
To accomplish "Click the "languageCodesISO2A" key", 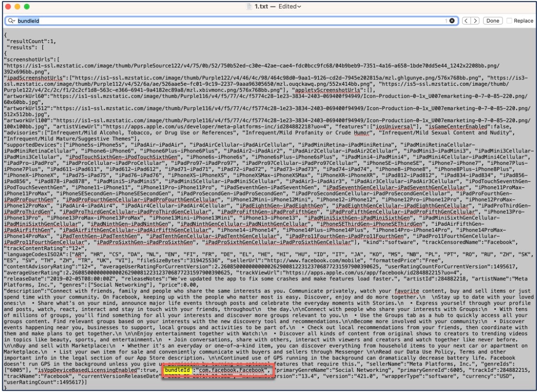I will (35, 255).
